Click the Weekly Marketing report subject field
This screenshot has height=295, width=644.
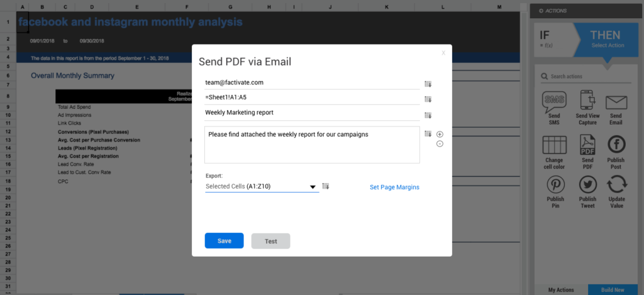312,113
